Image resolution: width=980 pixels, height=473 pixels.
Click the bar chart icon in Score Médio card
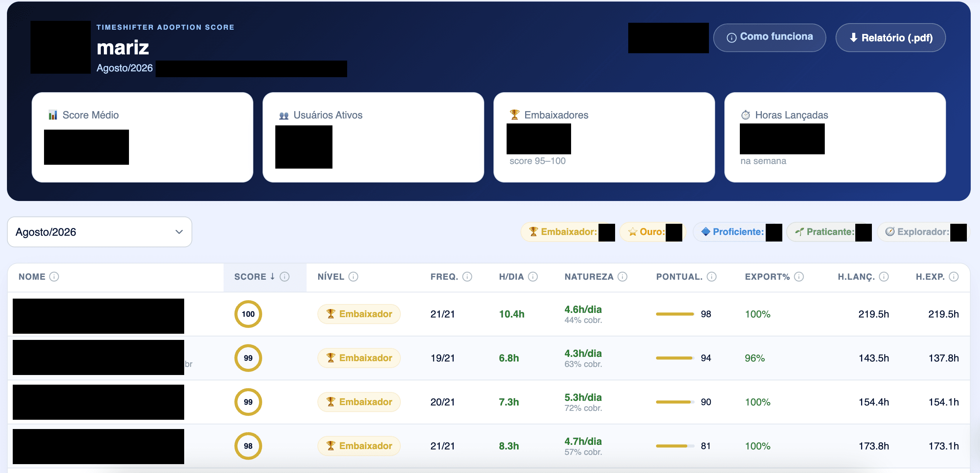click(x=53, y=115)
